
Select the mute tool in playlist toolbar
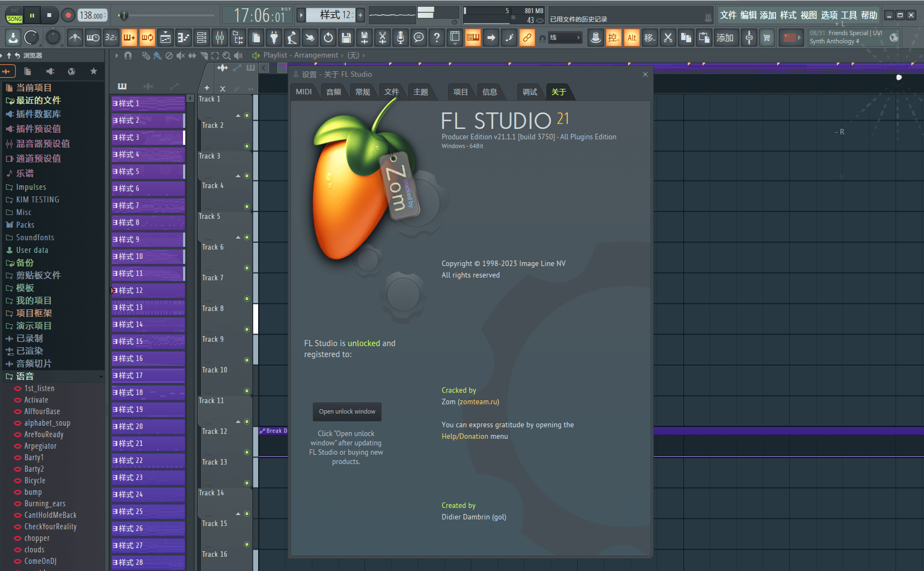point(180,55)
